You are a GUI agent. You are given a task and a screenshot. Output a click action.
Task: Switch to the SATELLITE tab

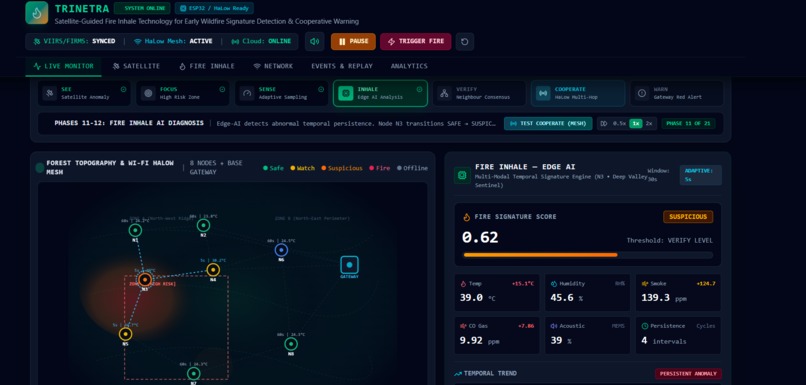pyautogui.click(x=136, y=66)
